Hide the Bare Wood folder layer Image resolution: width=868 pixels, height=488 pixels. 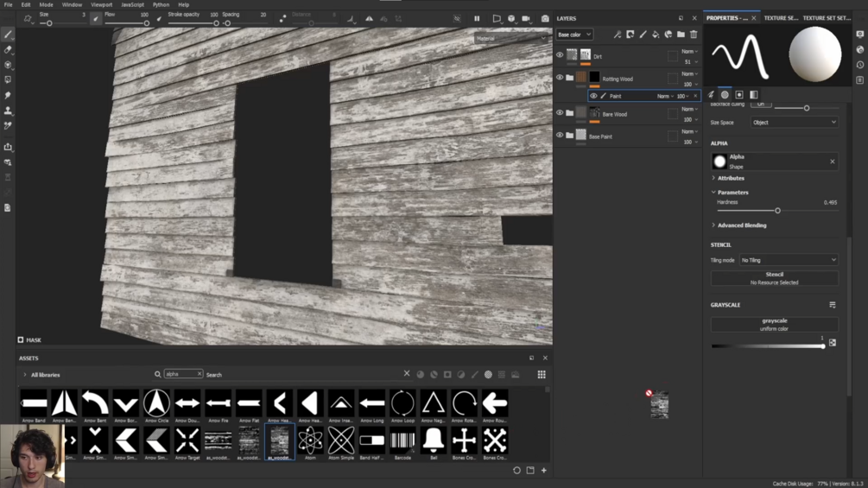tap(560, 113)
